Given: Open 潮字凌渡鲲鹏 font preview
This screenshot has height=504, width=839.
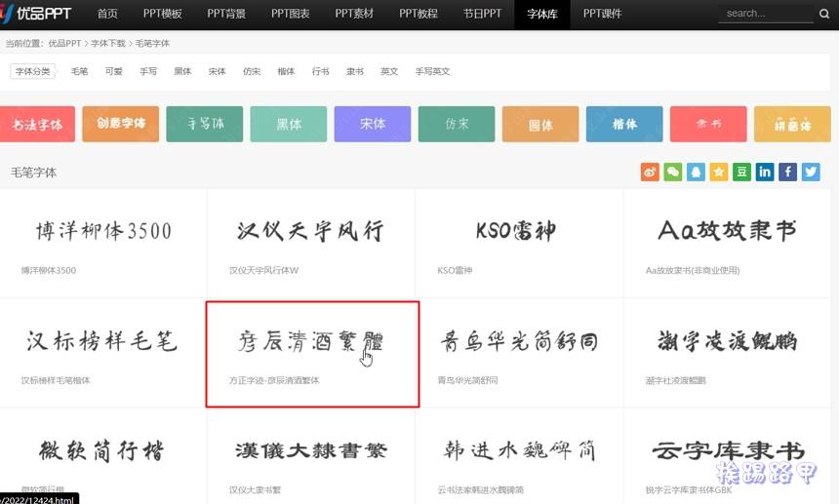Looking at the screenshot, I should [x=727, y=341].
